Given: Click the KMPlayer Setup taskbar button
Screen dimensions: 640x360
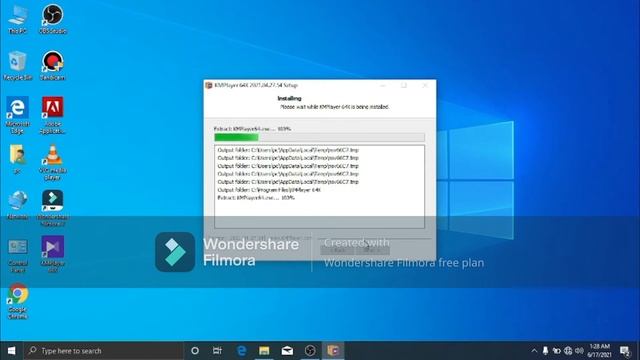Looking at the screenshot, I should coord(333,351).
